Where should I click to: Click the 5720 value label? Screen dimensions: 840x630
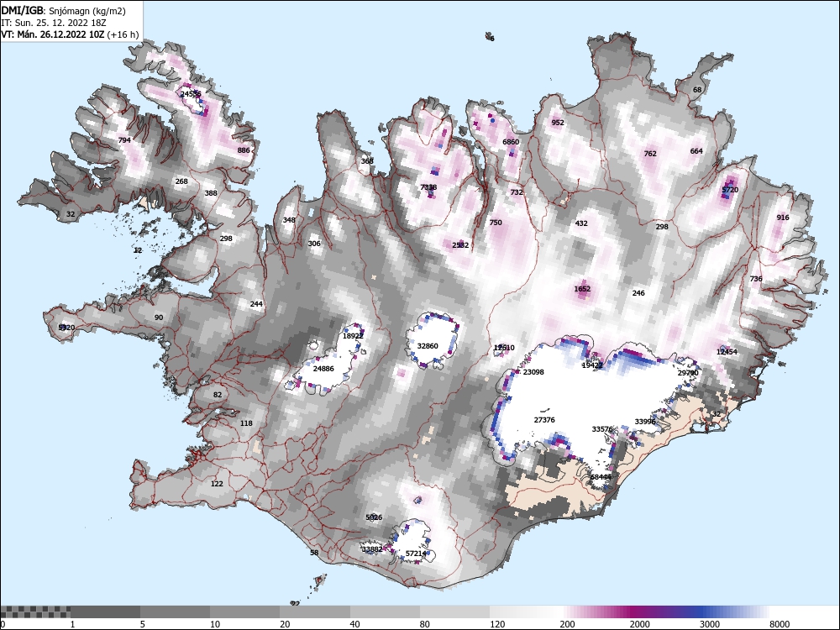(x=730, y=190)
